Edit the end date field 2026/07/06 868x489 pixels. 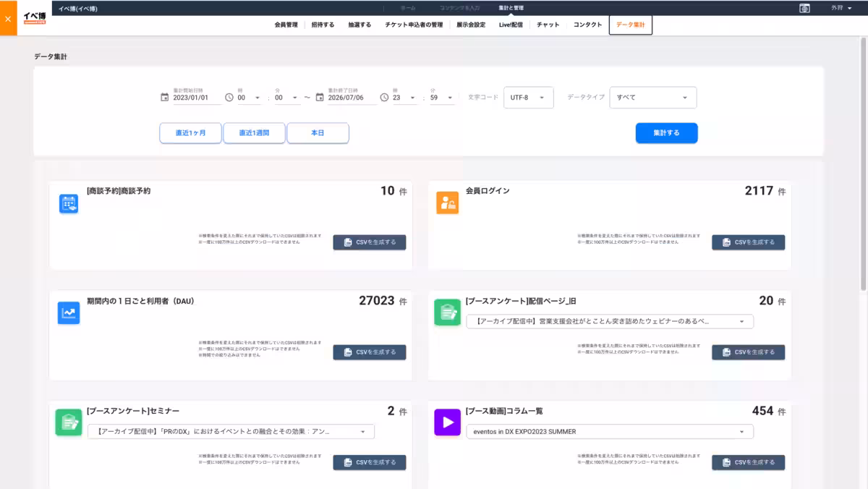tap(352, 98)
